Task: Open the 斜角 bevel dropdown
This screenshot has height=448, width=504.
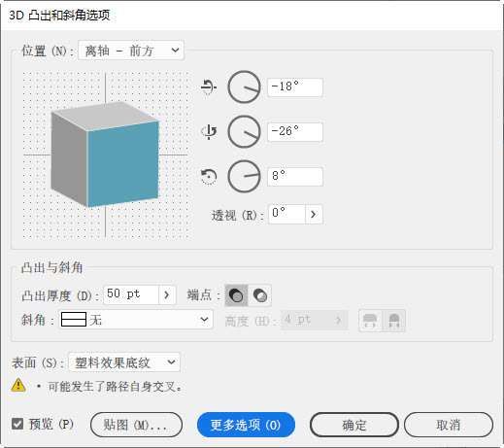Action: pyautogui.click(x=136, y=320)
